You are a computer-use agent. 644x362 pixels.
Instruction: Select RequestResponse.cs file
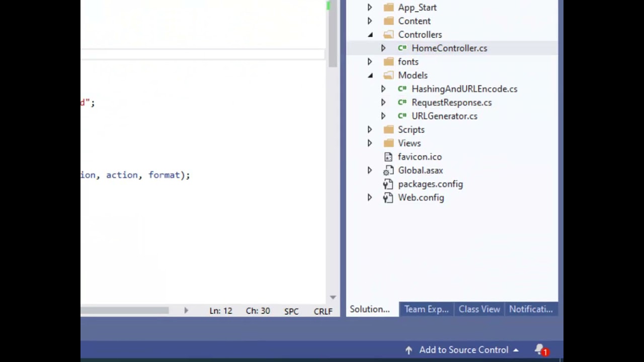[452, 103]
